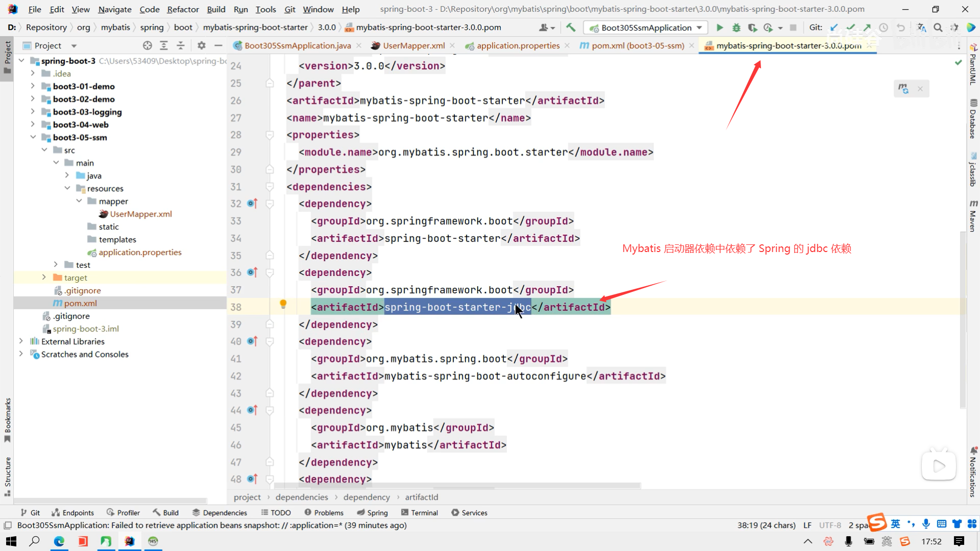
Task: Toggle code folding at line 31 dependencies
Action: (270, 187)
